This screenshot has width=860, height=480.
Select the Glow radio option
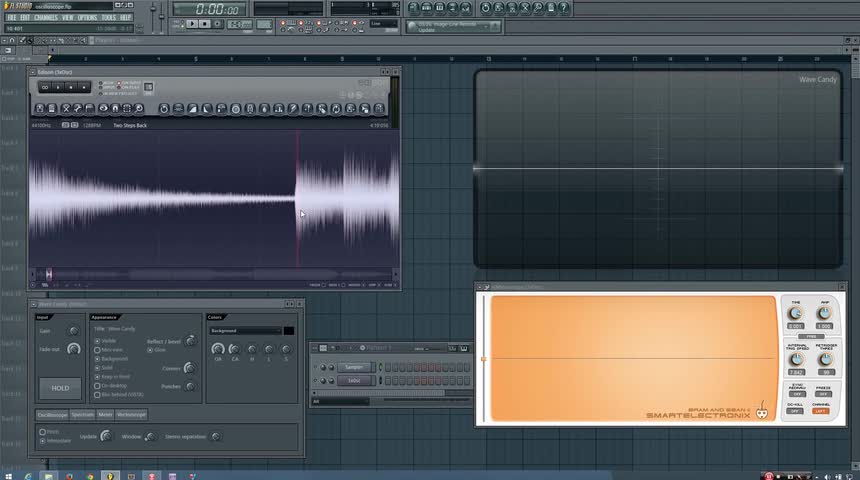click(x=150, y=350)
